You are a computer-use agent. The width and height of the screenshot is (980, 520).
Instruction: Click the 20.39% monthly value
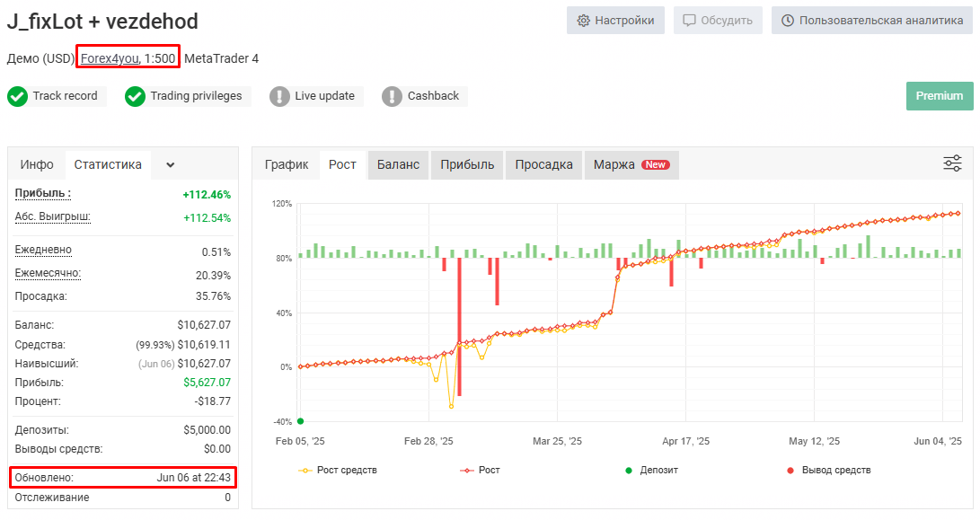(213, 275)
